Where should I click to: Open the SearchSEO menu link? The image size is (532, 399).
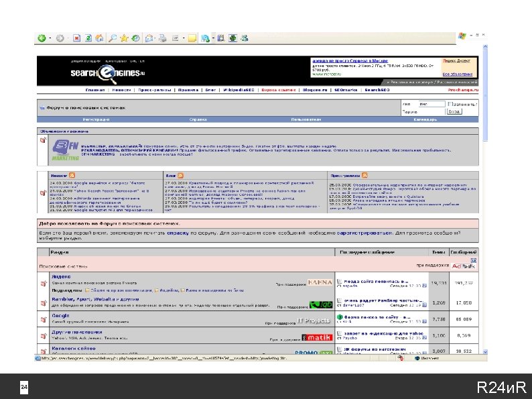[377, 90]
